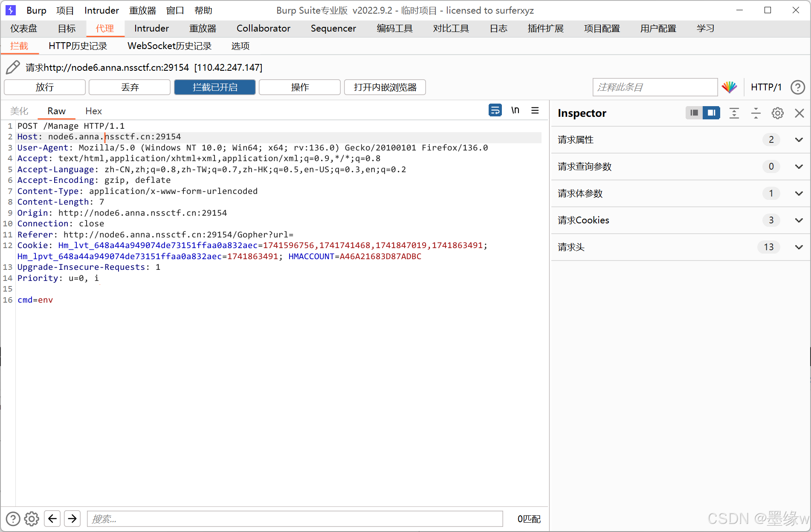Click the bottom-left help icon

(13, 519)
